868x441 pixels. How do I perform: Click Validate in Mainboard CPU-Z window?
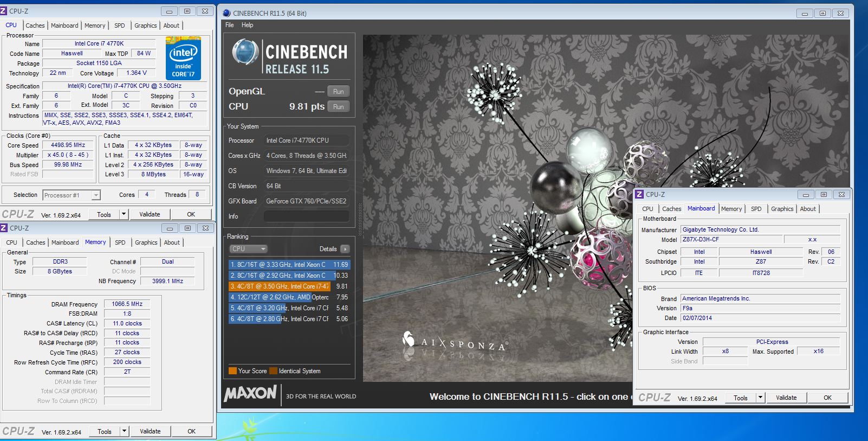point(786,398)
